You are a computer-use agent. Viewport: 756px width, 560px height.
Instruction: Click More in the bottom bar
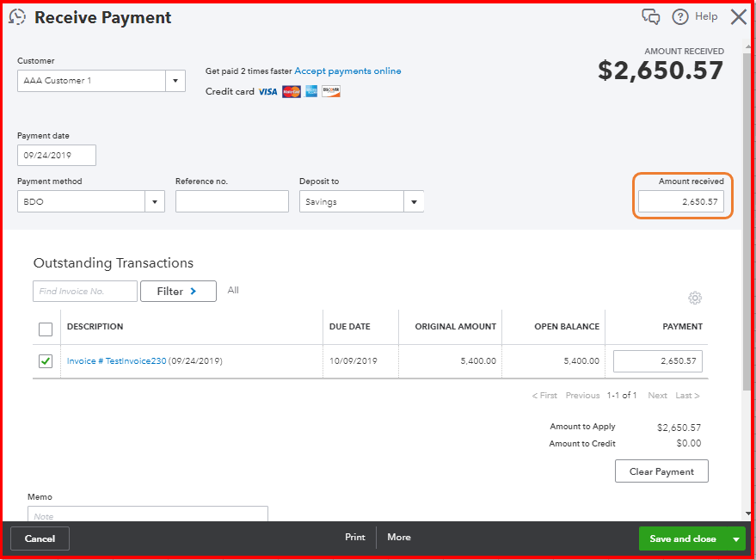pyautogui.click(x=398, y=537)
